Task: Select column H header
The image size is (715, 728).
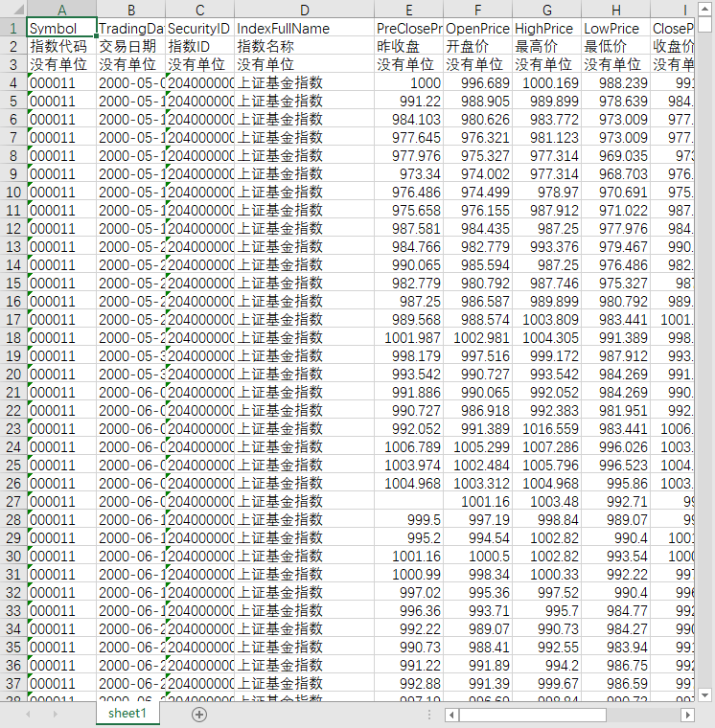Action: tap(616, 10)
